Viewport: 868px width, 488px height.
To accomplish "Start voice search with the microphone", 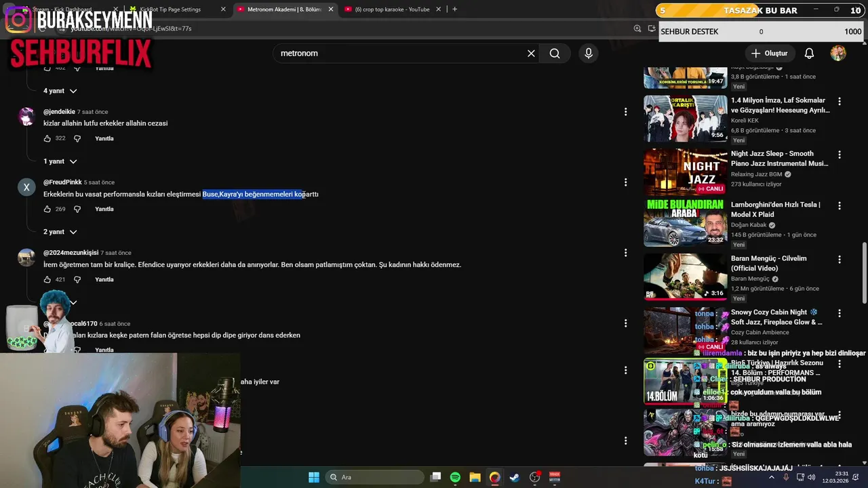I will coord(588,54).
